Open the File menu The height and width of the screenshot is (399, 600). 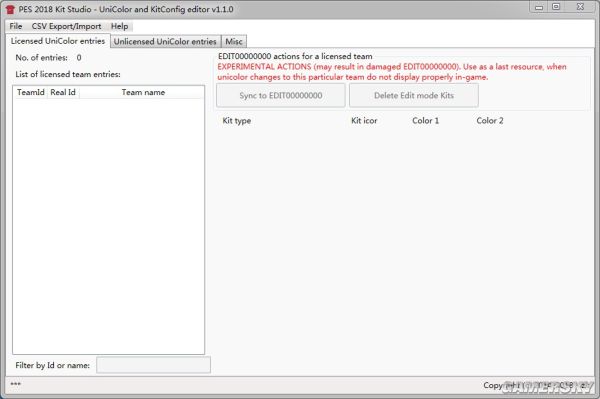point(16,26)
